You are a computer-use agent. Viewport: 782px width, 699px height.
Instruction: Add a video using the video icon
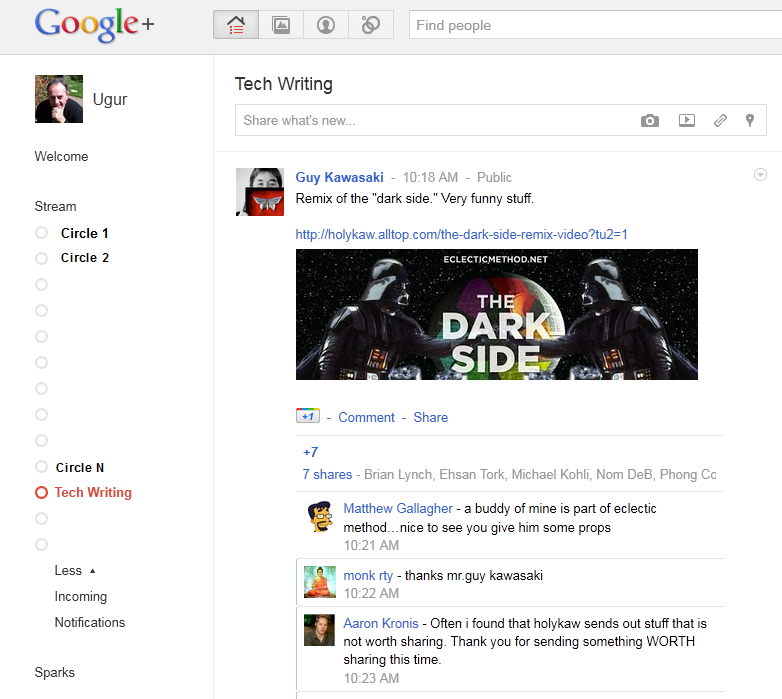[x=687, y=120]
